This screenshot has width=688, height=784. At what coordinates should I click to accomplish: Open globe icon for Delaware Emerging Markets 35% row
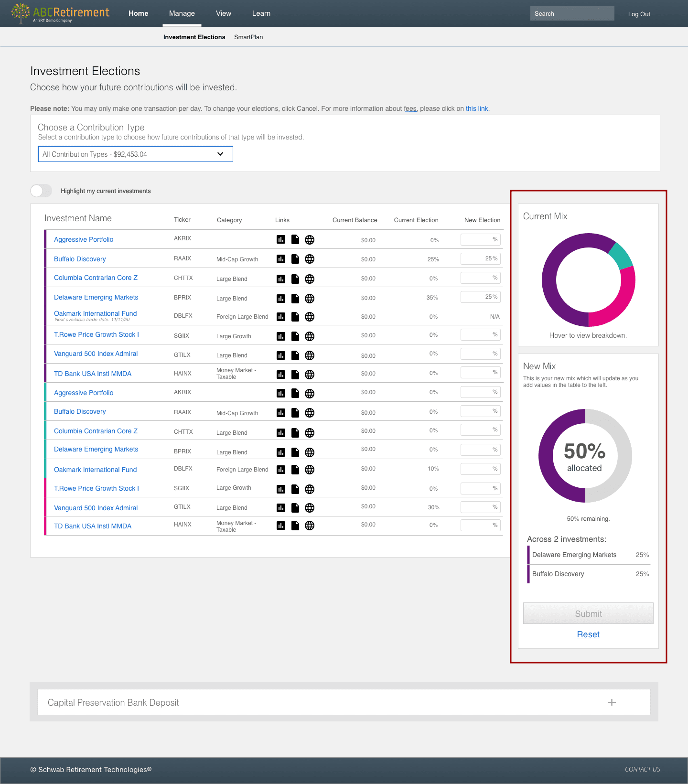pyautogui.click(x=310, y=299)
